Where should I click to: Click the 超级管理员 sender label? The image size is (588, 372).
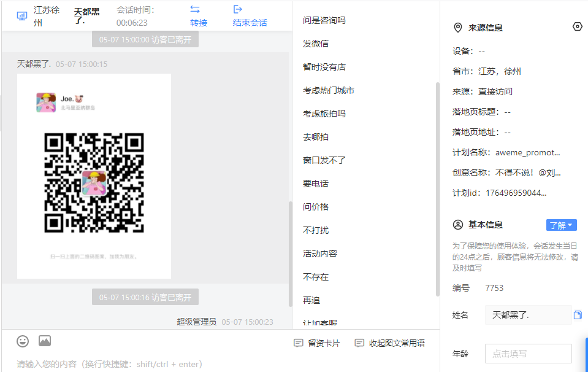pos(196,322)
